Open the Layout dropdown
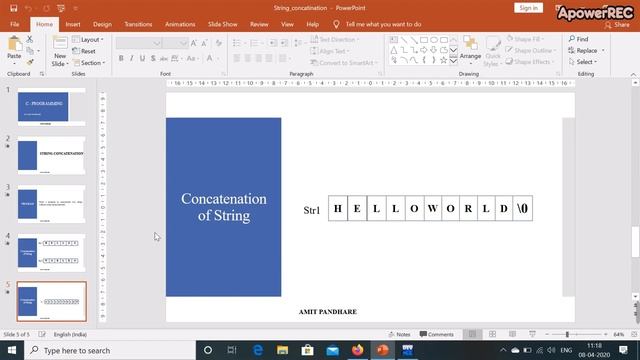This screenshot has width=640, height=360. 88,39
